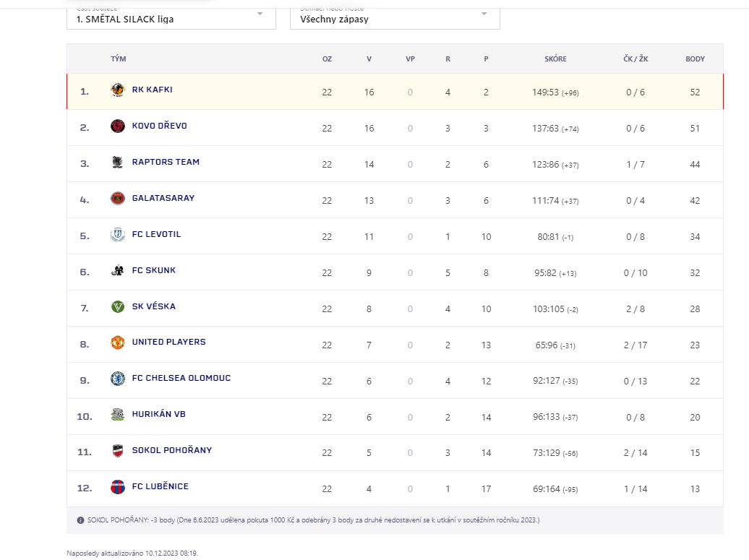
Task: Click the FC Chelsea Olomouc badge
Action: tap(118, 379)
